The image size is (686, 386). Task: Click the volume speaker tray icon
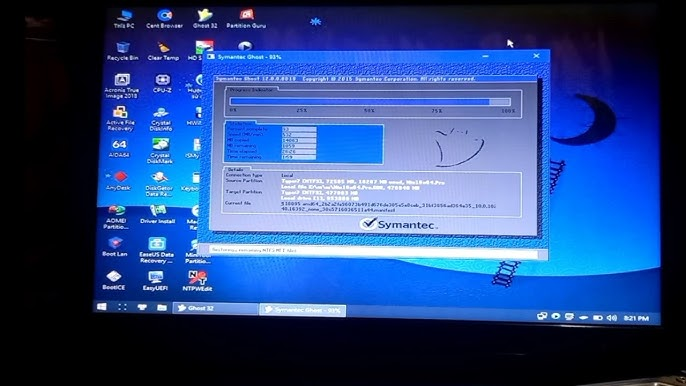(612, 318)
